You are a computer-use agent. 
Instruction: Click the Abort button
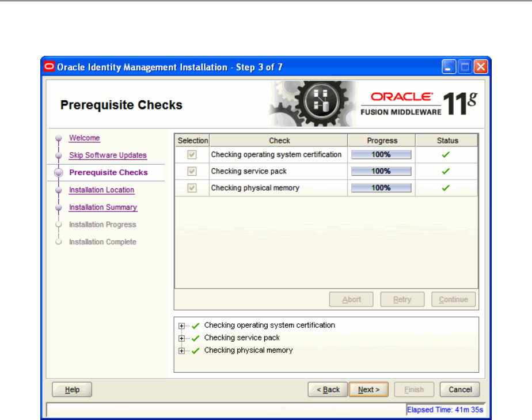pyautogui.click(x=351, y=300)
